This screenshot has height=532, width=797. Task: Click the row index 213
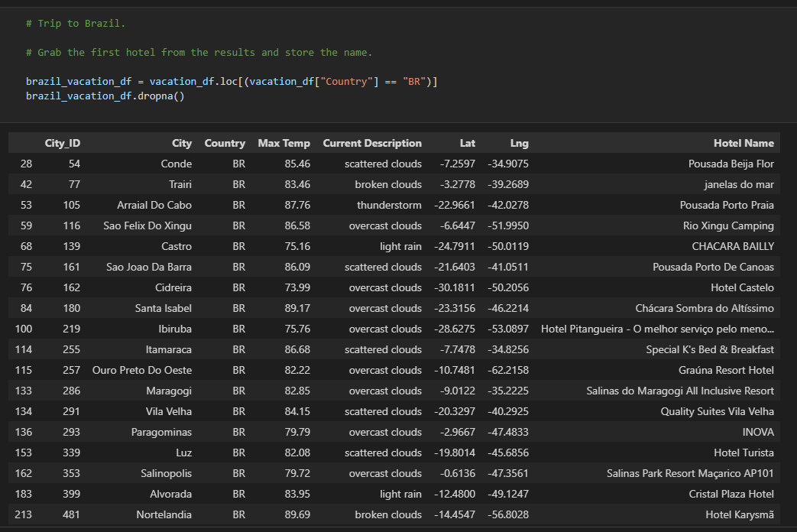point(24,514)
